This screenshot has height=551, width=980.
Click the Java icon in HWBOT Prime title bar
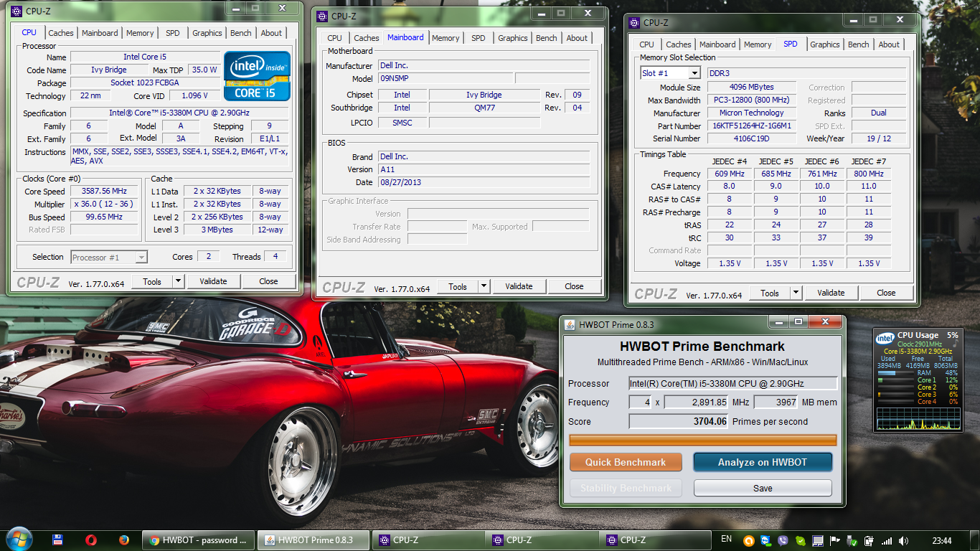(x=570, y=324)
